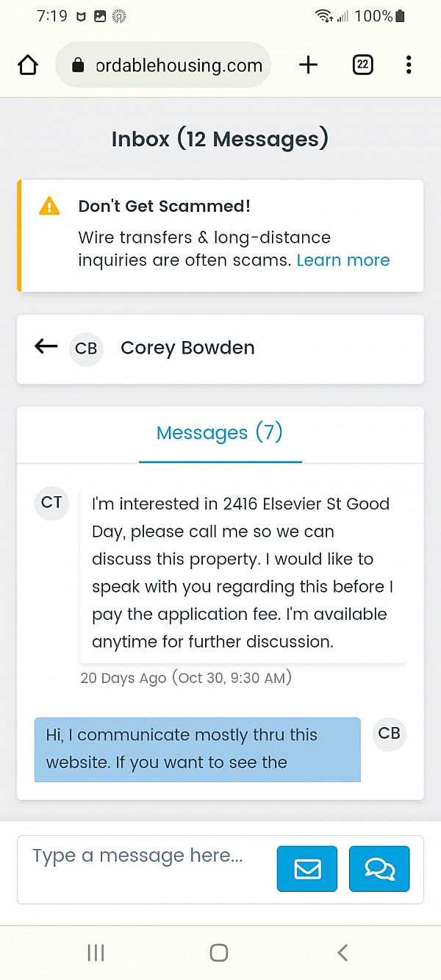This screenshot has width=441, height=980.
Task: Open Android recent apps
Action: (x=96, y=953)
